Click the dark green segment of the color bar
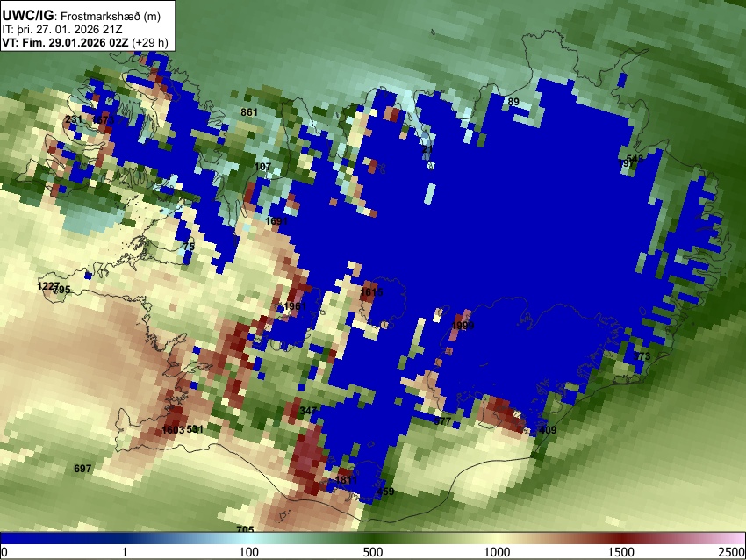The height and width of the screenshot is (560, 746). 372,538
